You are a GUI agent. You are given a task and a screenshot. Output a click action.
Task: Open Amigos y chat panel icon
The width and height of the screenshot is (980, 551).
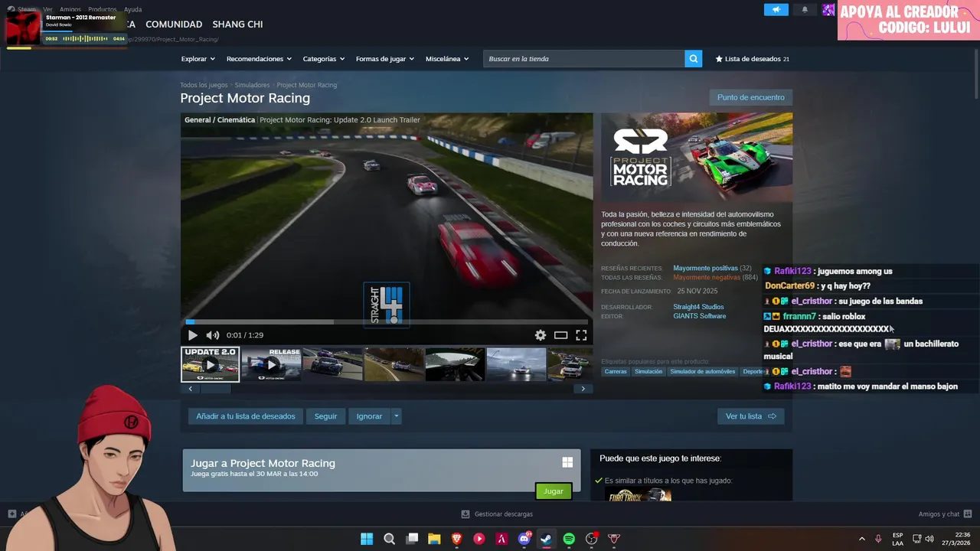[x=968, y=514]
